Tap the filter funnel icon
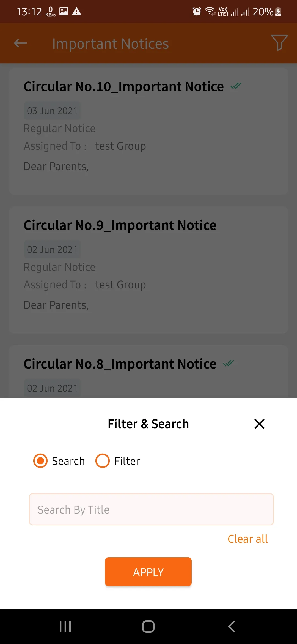The image size is (297, 644). (279, 43)
